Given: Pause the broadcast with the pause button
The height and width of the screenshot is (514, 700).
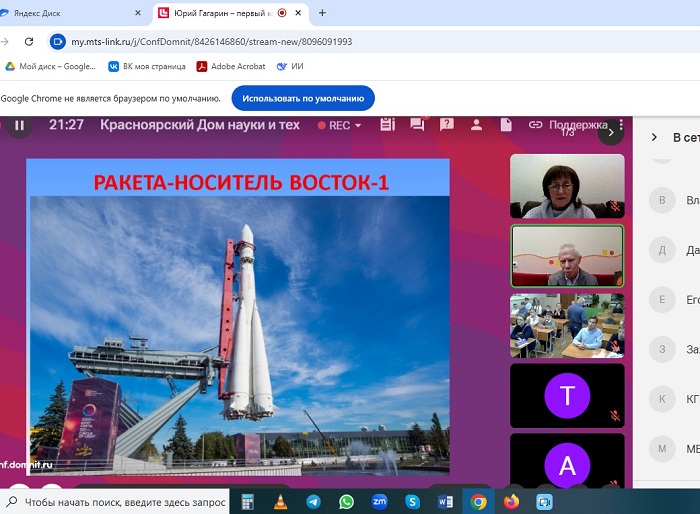Looking at the screenshot, I should coord(19,126).
